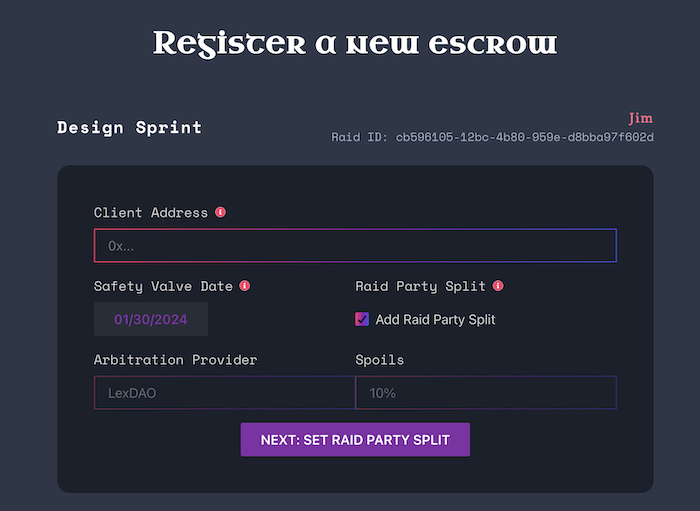
Task: Click the Client Address label
Action: [151, 212]
